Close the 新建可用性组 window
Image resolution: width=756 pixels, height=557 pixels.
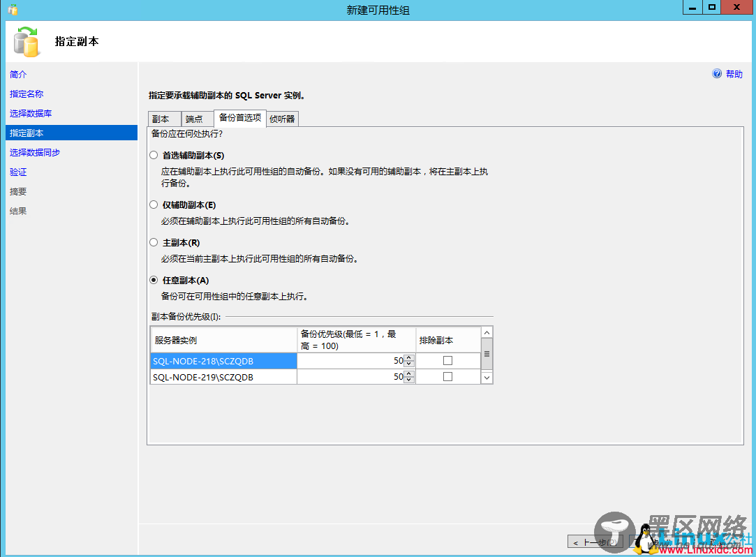[x=736, y=7]
